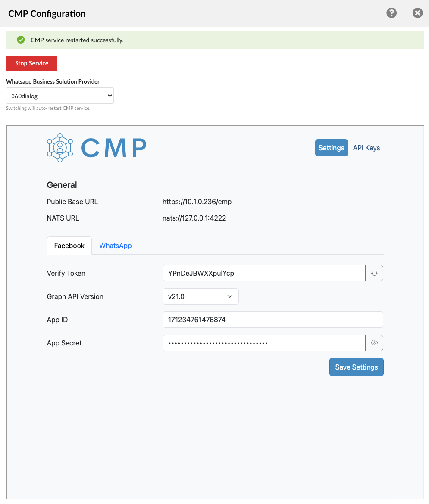Viewport: 429px width, 504px height.
Task: Toggle App Secret visibility eye icon
Action: tap(374, 343)
